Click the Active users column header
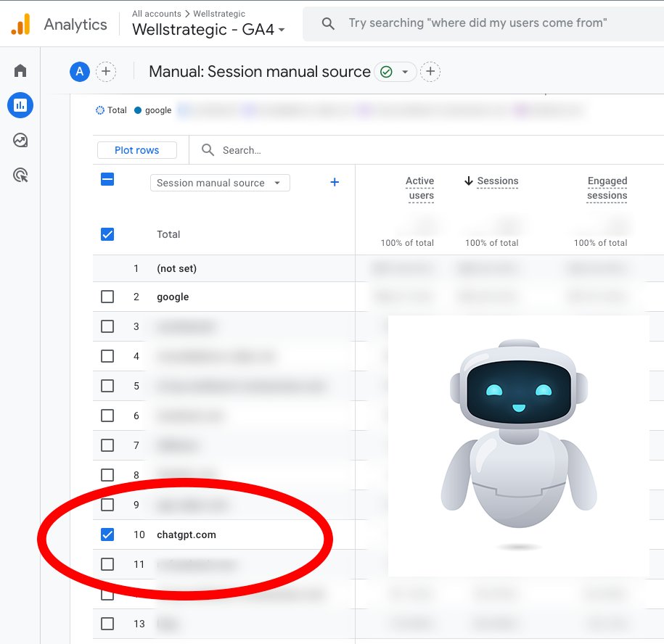This screenshot has width=664, height=644. pyautogui.click(x=420, y=189)
